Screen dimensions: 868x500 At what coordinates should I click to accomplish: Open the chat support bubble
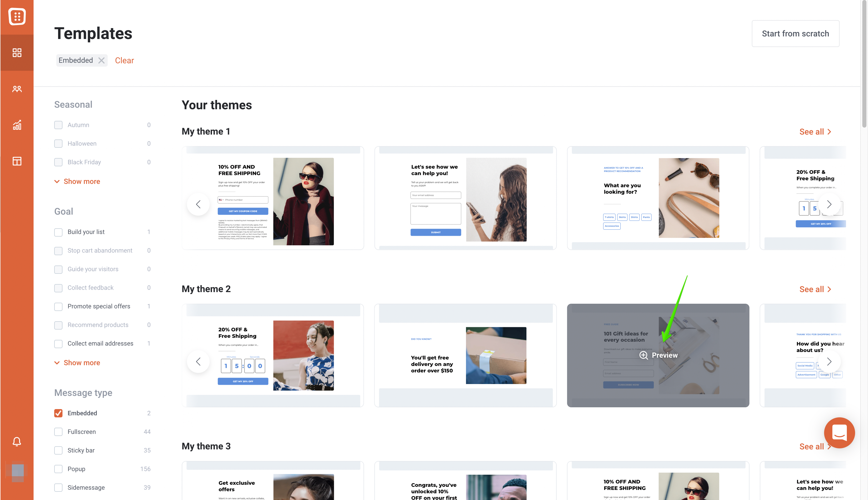point(839,433)
